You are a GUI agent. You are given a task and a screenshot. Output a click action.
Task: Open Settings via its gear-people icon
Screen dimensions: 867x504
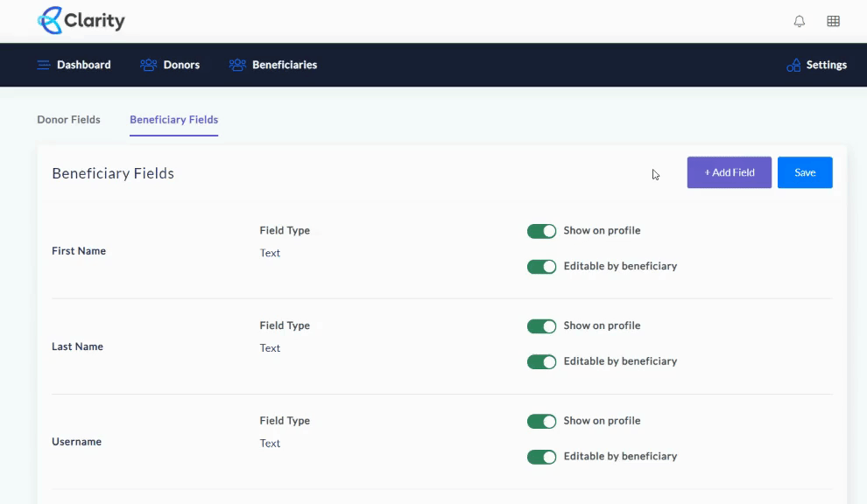793,65
